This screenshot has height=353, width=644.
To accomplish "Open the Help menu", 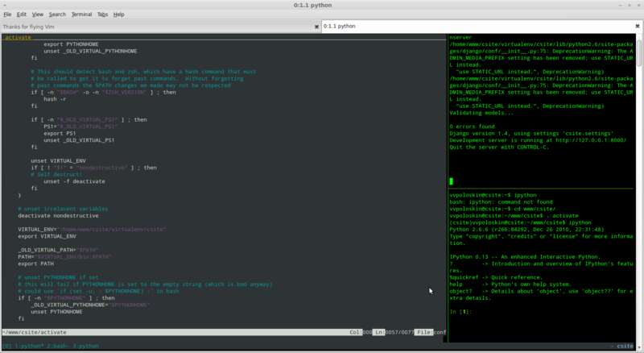I will 118,15.
